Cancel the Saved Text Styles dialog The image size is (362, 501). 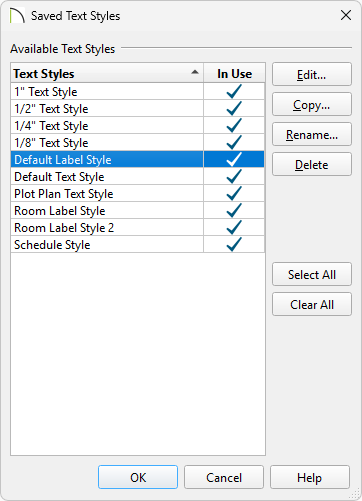pos(224,477)
